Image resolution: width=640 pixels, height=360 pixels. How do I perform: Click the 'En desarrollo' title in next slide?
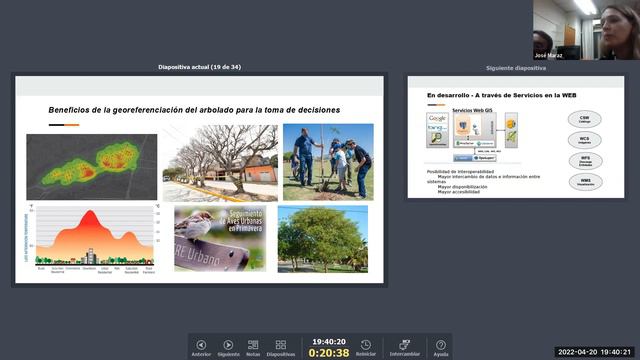502,95
